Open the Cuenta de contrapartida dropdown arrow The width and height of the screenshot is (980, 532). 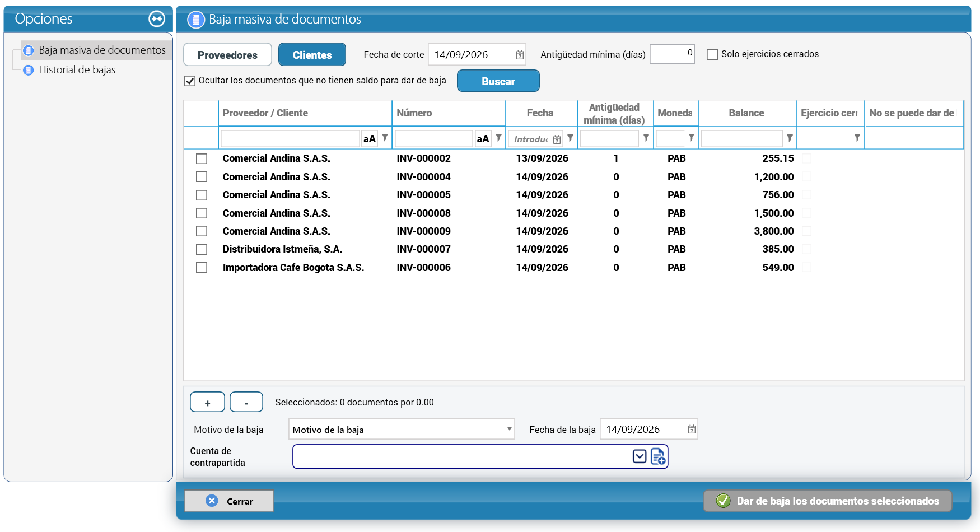point(640,456)
